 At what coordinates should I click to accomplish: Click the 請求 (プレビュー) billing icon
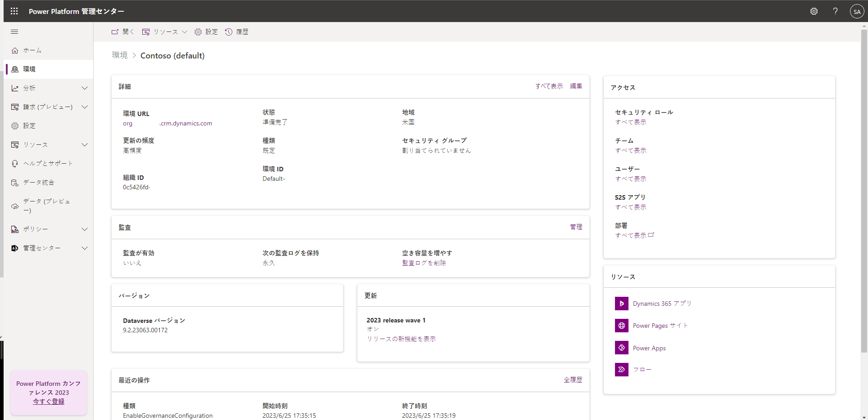[15, 107]
